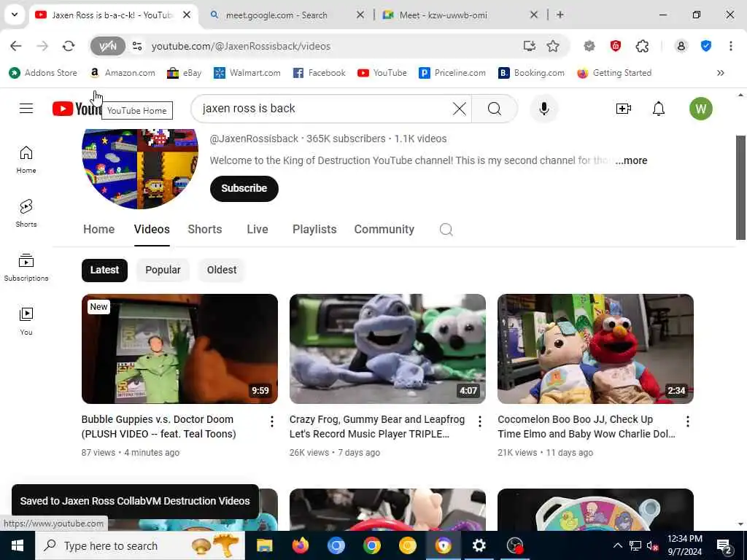Open the channel Shorts tab
This screenshot has width=747, height=560.
(x=205, y=230)
